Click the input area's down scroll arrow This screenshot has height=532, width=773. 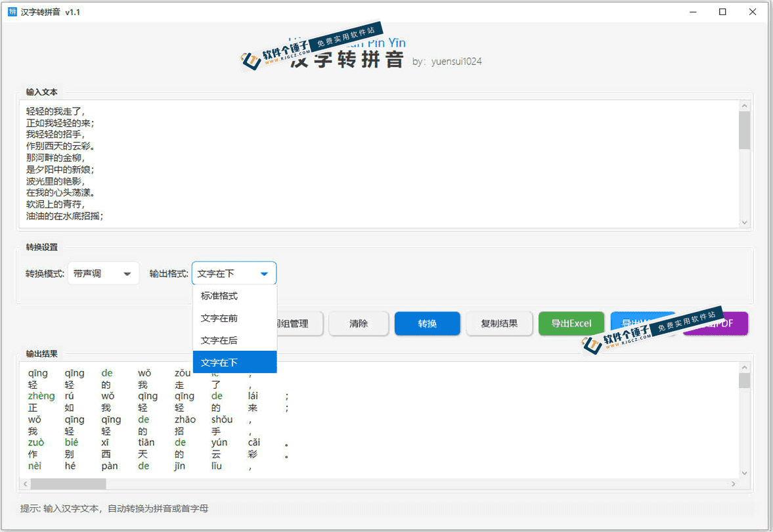(x=744, y=223)
